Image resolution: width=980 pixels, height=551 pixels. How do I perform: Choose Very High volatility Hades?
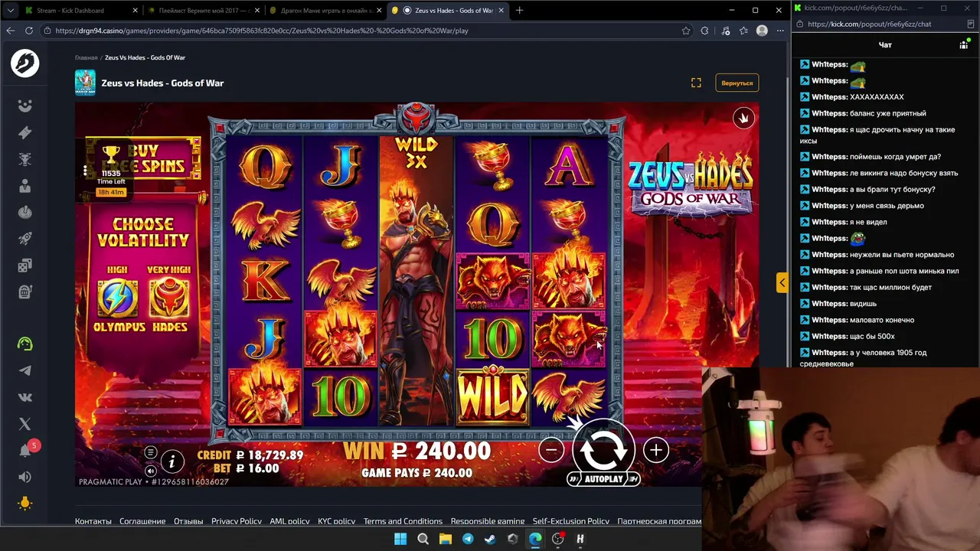pos(169,300)
